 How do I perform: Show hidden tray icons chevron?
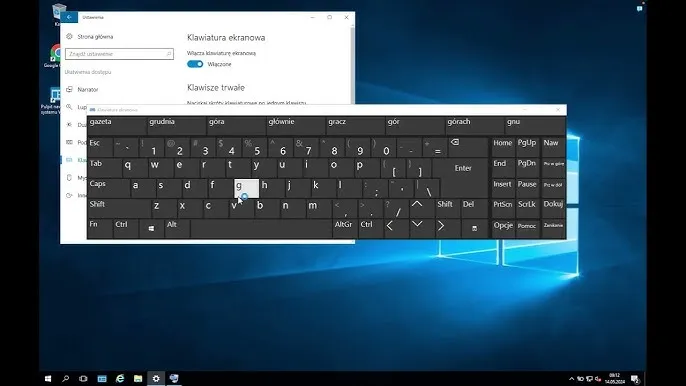point(571,379)
